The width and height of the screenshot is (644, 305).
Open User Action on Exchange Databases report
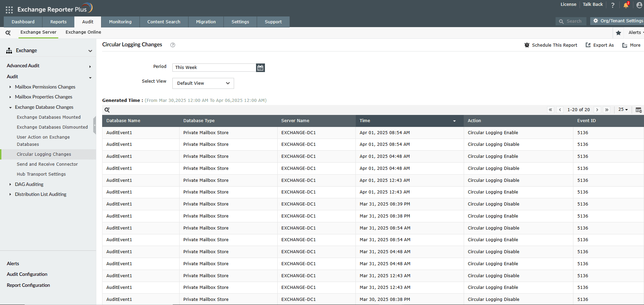pyautogui.click(x=43, y=141)
